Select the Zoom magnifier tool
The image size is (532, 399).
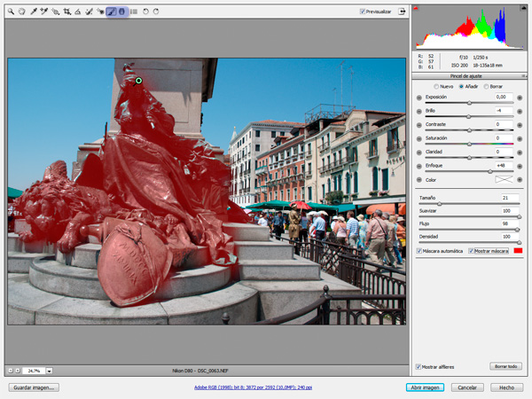coord(11,12)
